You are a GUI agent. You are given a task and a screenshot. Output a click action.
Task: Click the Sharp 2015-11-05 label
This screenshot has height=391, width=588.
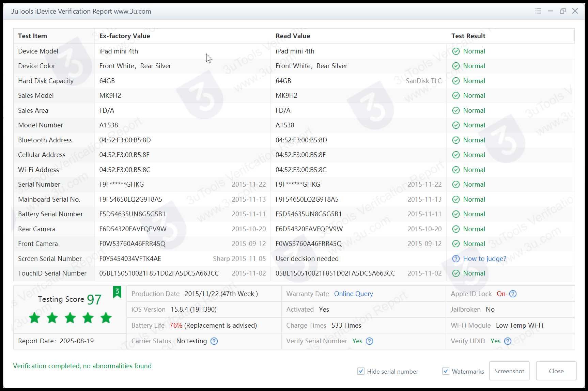(x=239, y=259)
